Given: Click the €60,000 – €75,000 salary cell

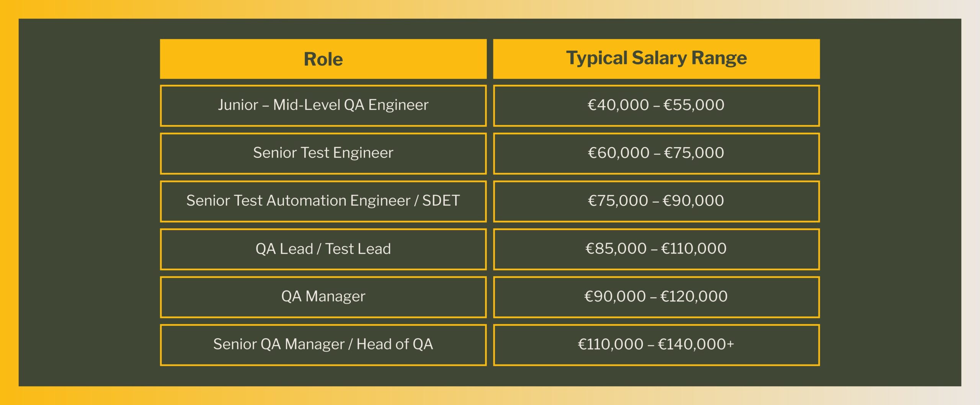Looking at the screenshot, I should 656,154.
